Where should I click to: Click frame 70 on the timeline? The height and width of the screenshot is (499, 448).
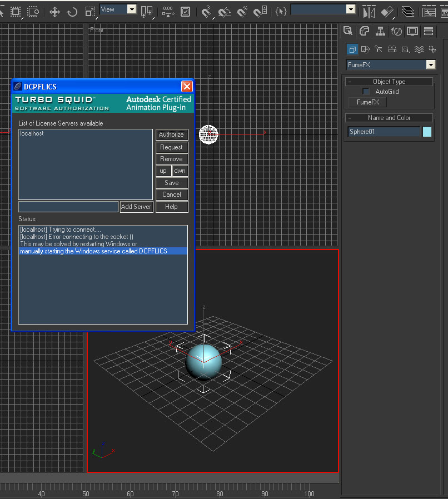(175, 493)
